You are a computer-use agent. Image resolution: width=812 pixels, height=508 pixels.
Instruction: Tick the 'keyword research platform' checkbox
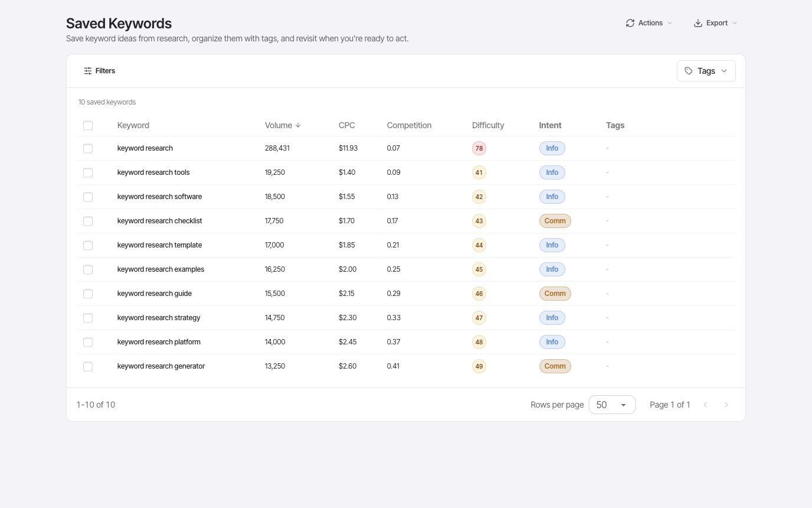[88, 342]
